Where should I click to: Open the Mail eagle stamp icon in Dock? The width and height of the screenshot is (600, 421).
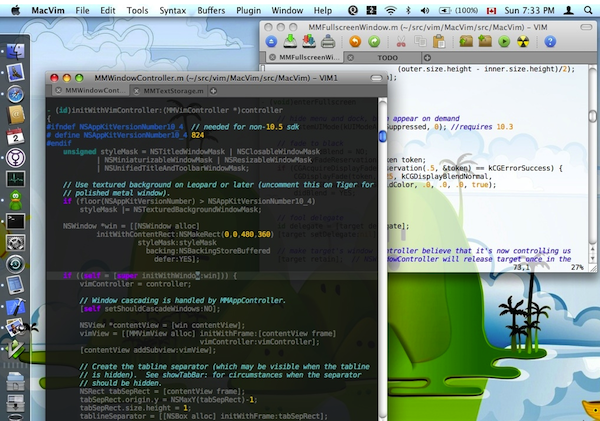(16, 73)
